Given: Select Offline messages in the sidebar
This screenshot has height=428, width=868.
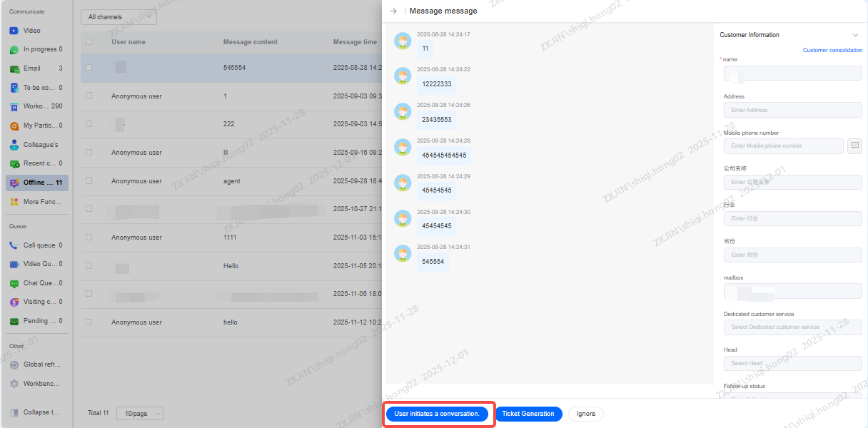Looking at the screenshot, I should pos(37,183).
